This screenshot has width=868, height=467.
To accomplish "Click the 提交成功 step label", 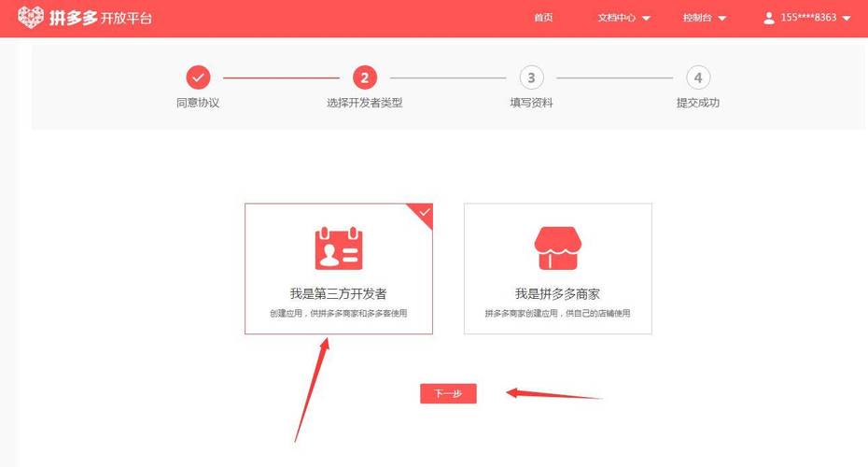I will coord(697,103).
